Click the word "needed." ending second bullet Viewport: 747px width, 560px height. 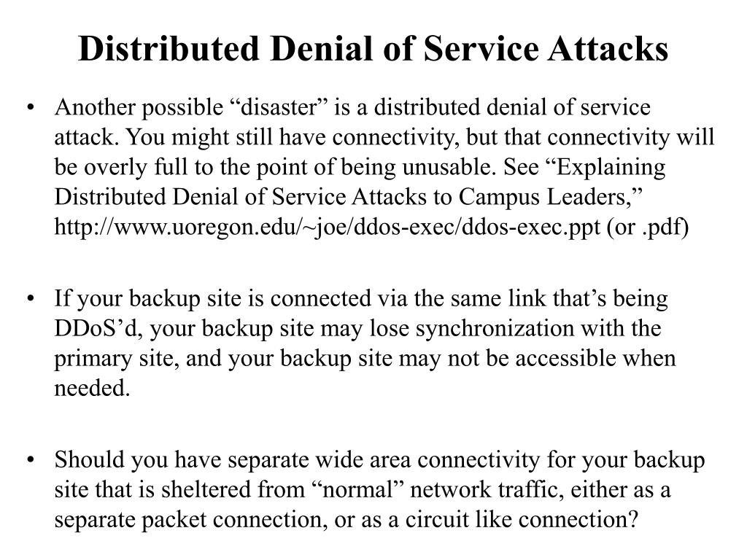pyautogui.click(x=92, y=388)
